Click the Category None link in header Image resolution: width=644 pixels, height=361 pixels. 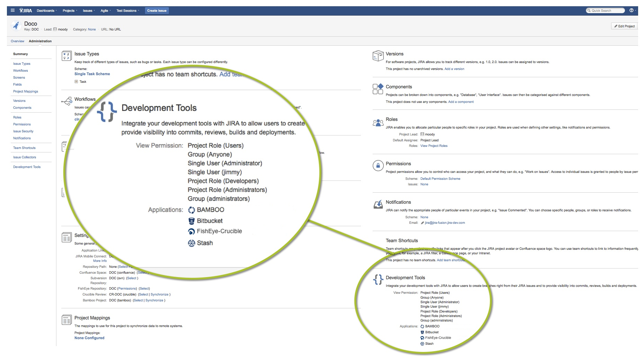[x=92, y=29]
